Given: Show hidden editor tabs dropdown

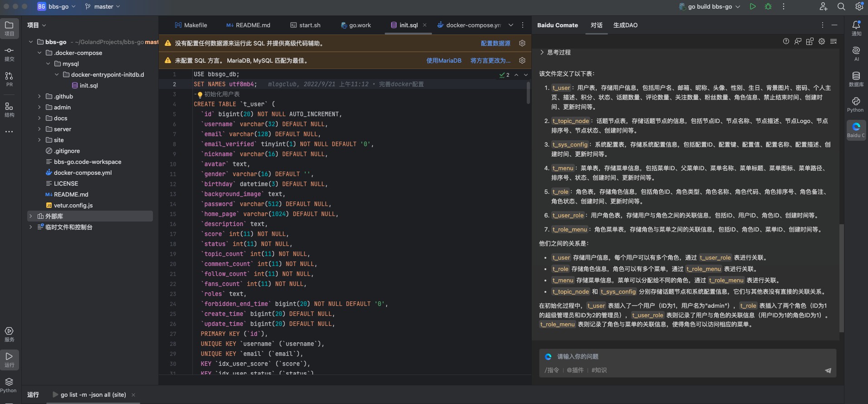Looking at the screenshot, I should [511, 25].
